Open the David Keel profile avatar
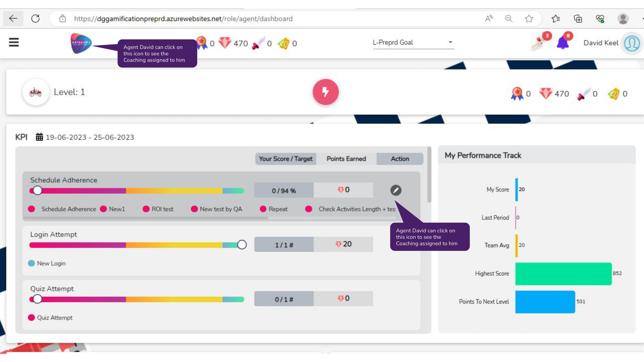This screenshot has width=644, height=362. pyautogui.click(x=632, y=43)
